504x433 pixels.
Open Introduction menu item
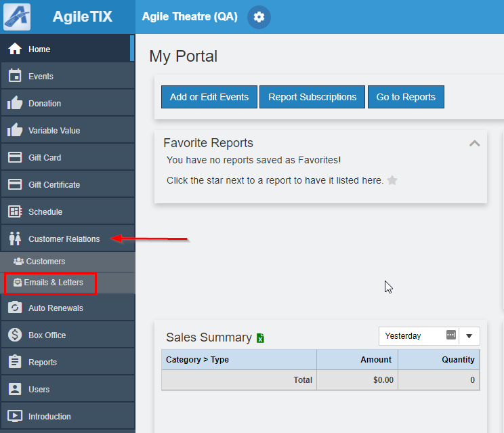tap(68, 416)
